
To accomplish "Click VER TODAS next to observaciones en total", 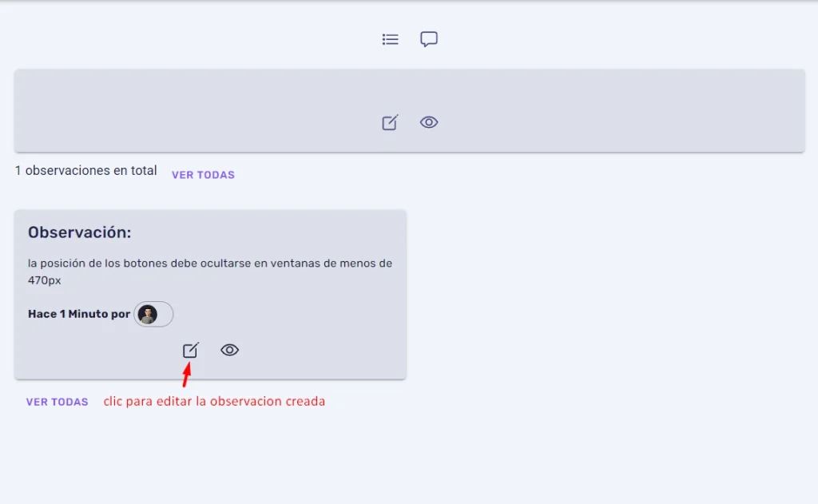I will click(x=204, y=175).
